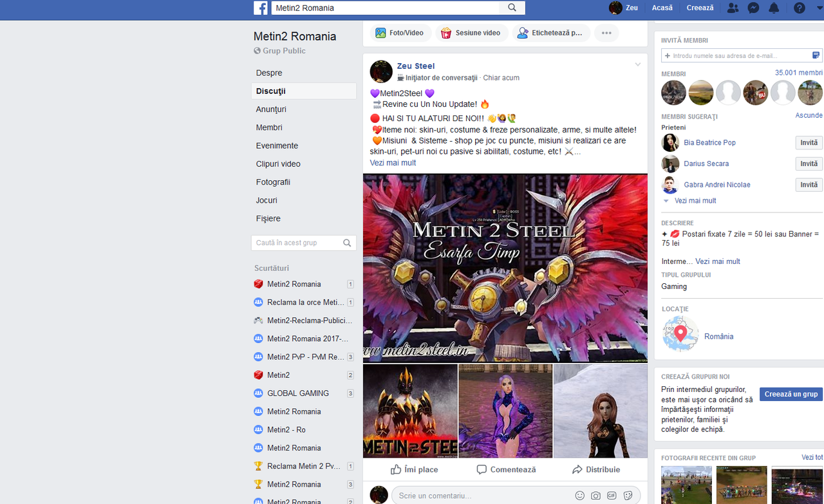Click Creează un grup
Image resolution: width=824 pixels, height=504 pixels.
[x=791, y=394]
